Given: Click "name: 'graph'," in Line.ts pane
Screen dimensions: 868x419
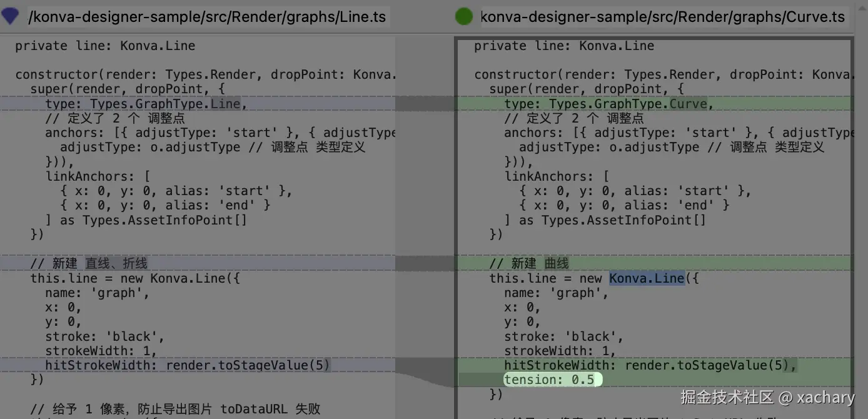Looking at the screenshot, I should (98, 293).
